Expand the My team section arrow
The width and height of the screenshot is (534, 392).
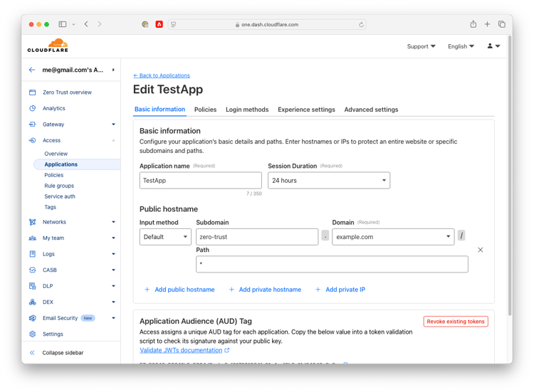point(113,238)
